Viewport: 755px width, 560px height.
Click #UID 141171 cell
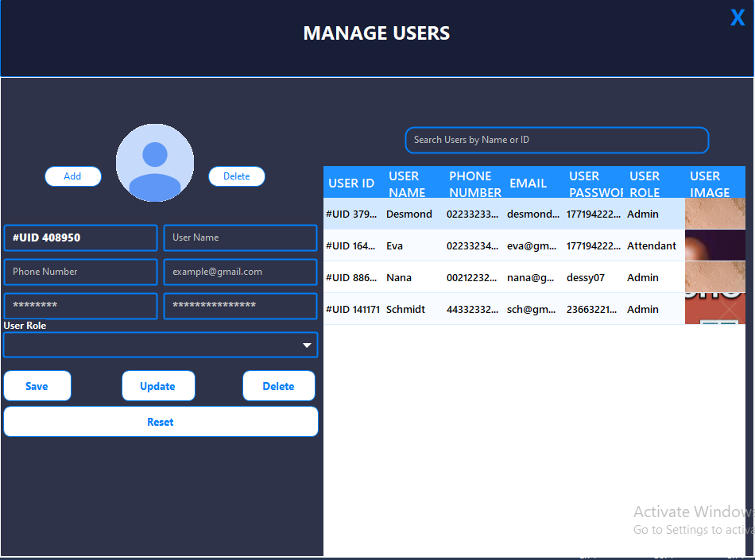tap(353, 309)
